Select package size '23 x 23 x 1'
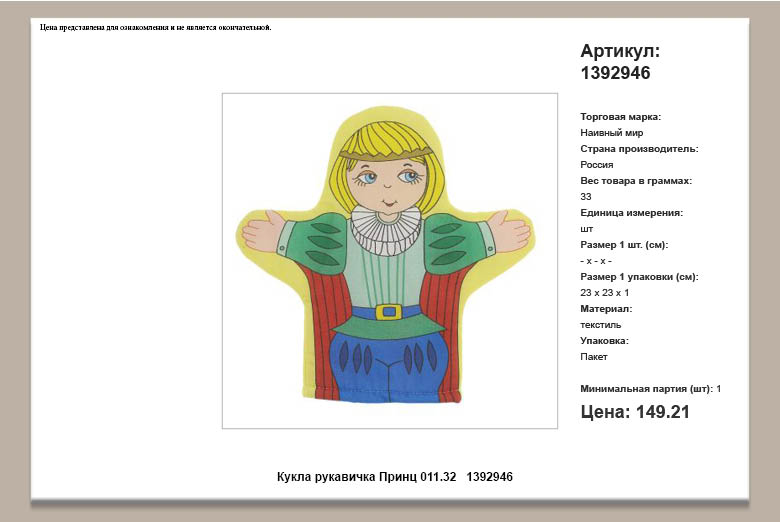Screen dimensions: 780x522 (x=604, y=293)
